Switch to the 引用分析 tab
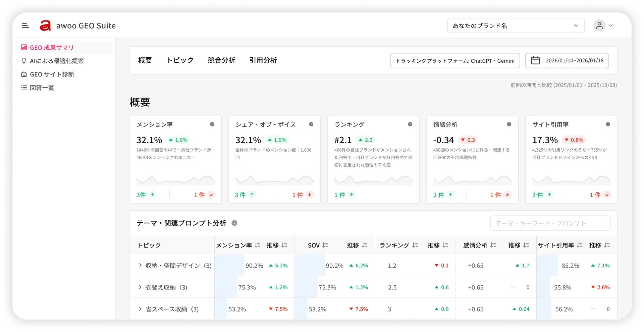Screen dimensions: 644x332 [x=263, y=60]
